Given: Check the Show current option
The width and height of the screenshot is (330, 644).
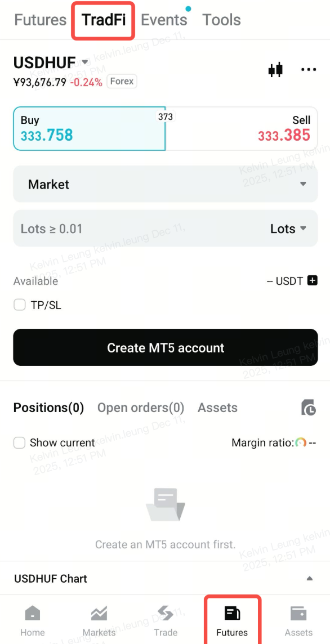Looking at the screenshot, I should (x=20, y=442).
